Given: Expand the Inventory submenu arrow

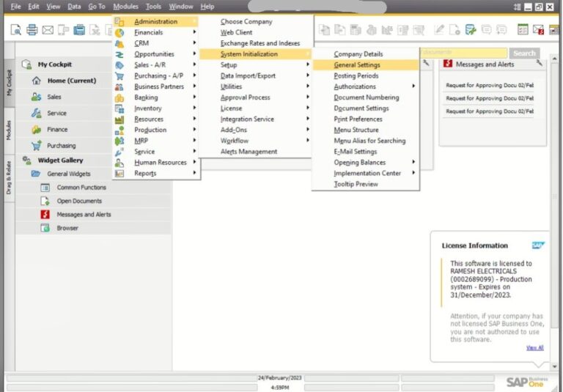Looking at the screenshot, I should coord(194,108).
